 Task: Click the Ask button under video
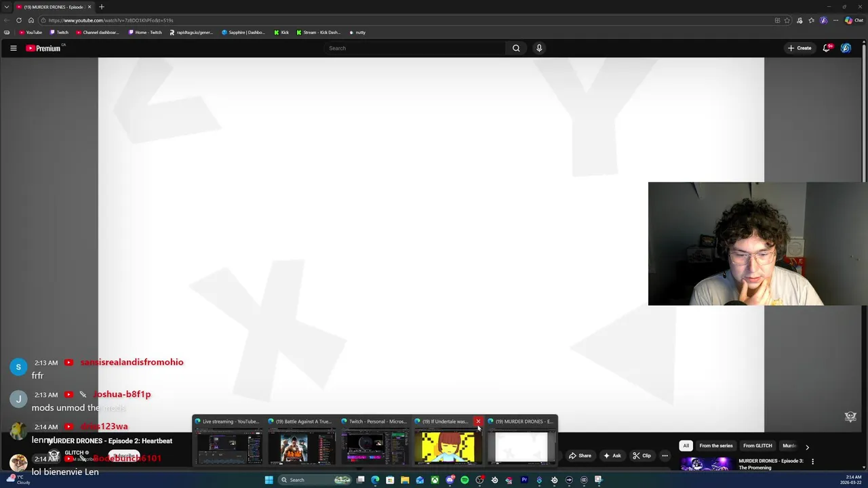[x=612, y=455]
